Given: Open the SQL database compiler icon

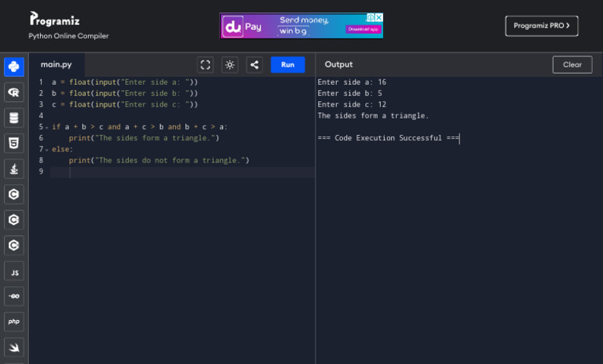Looking at the screenshot, I should pyautogui.click(x=14, y=118).
